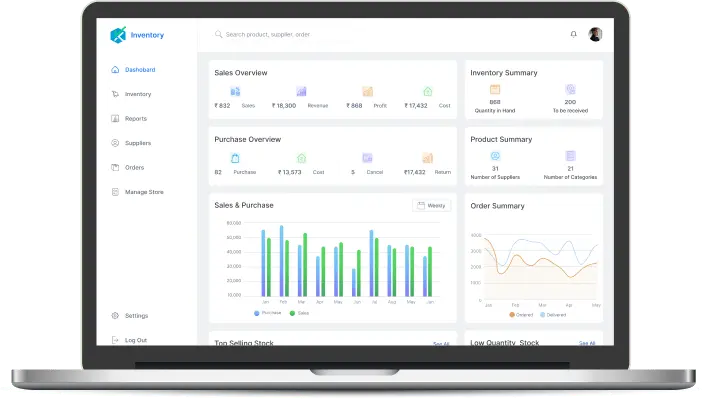Click the ₹ 13,573 purchase cost value
Screen dimensions: 702x399
(x=290, y=172)
